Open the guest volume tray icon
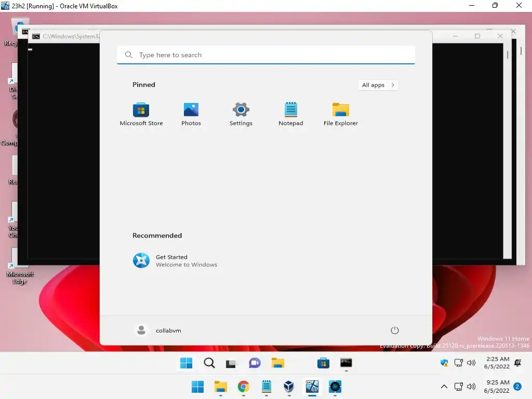Image resolution: width=532 pixels, height=399 pixels. (x=471, y=363)
